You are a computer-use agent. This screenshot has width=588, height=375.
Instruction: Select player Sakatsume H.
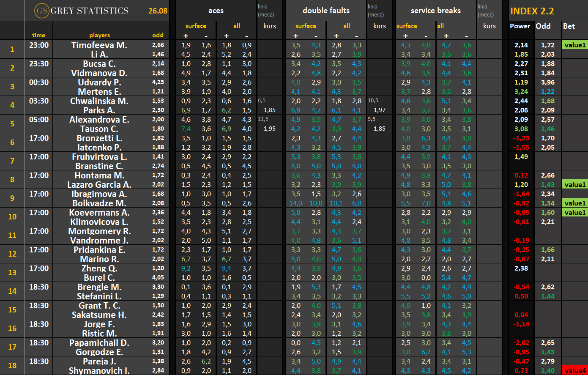point(99,315)
